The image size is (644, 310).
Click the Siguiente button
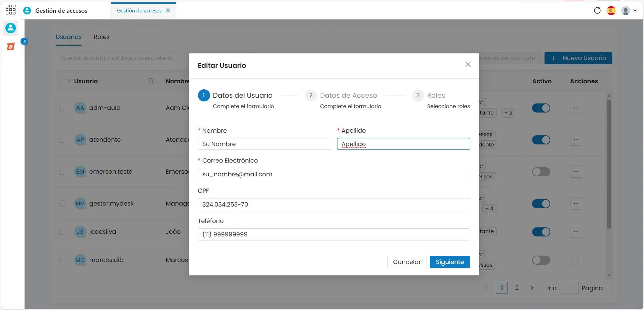tap(450, 262)
